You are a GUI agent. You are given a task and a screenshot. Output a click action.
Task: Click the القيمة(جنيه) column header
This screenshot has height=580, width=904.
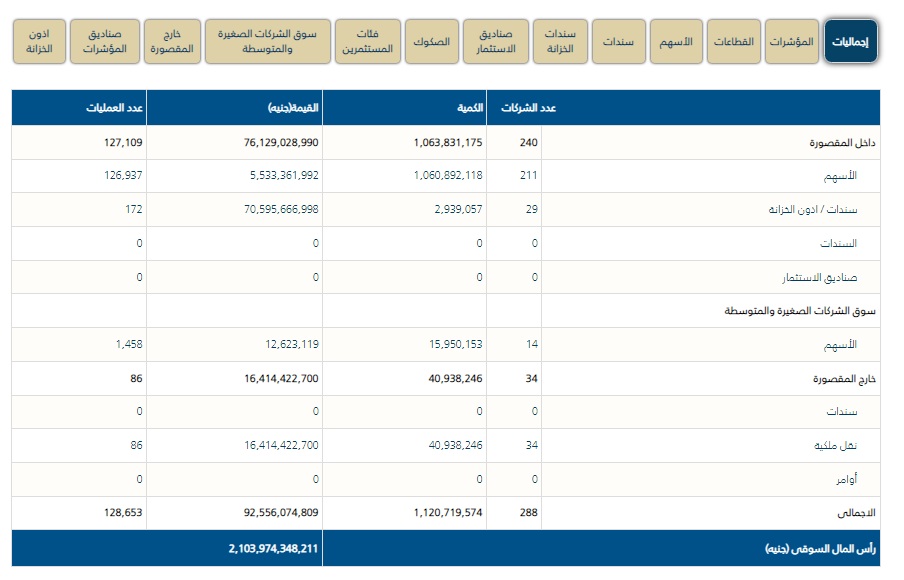pos(292,108)
